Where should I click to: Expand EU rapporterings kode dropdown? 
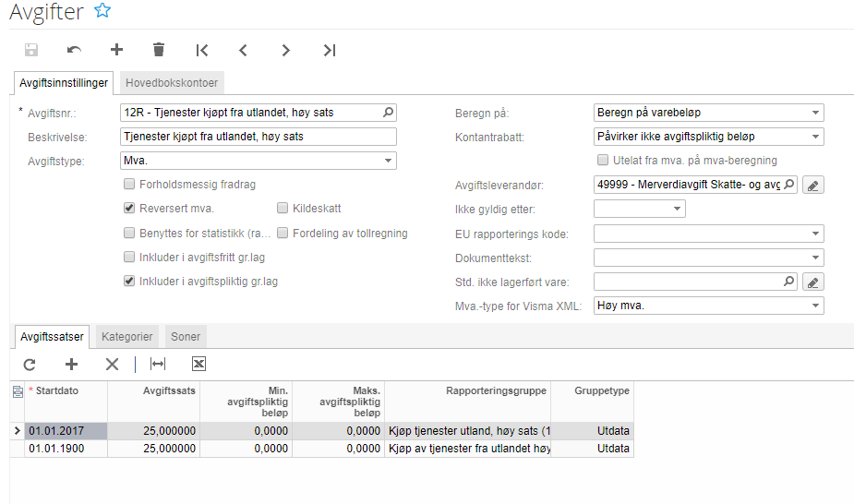(x=815, y=234)
